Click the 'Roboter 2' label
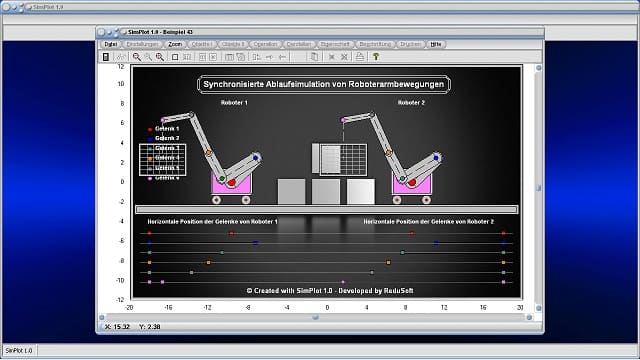The image size is (640, 360). 411,102
